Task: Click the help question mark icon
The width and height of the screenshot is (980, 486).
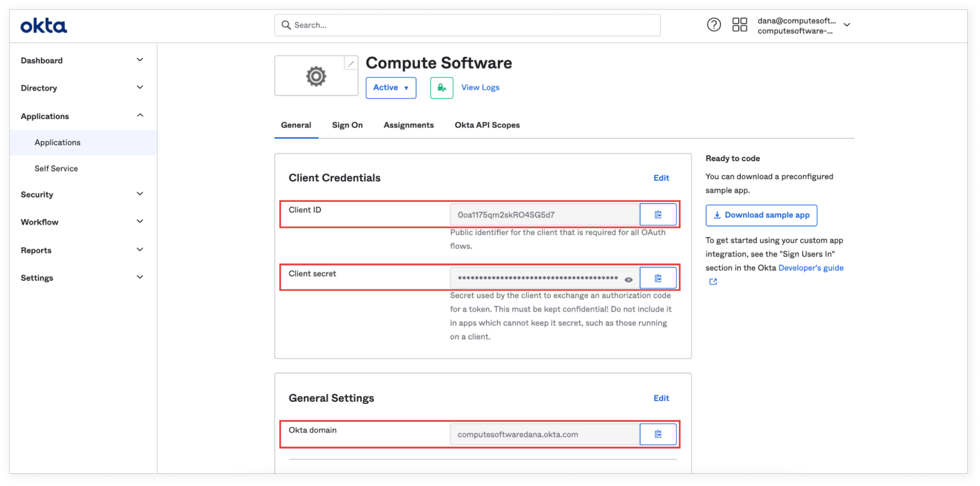Action: click(x=714, y=25)
